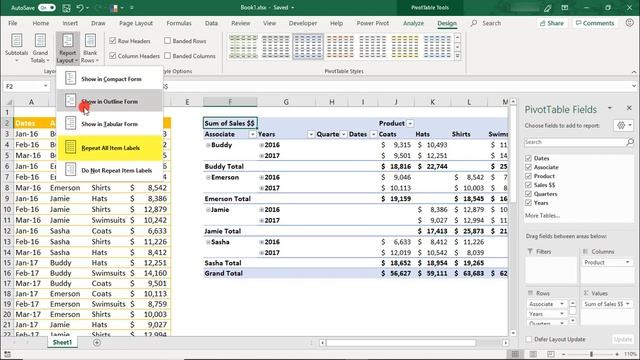Open the Product column filter dropdown
Image resolution: width=640 pixels, height=360 pixels.
pyautogui.click(x=410, y=123)
